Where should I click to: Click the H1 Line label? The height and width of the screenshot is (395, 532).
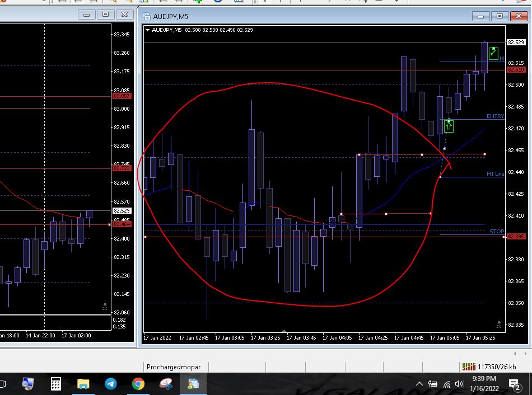coord(496,173)
